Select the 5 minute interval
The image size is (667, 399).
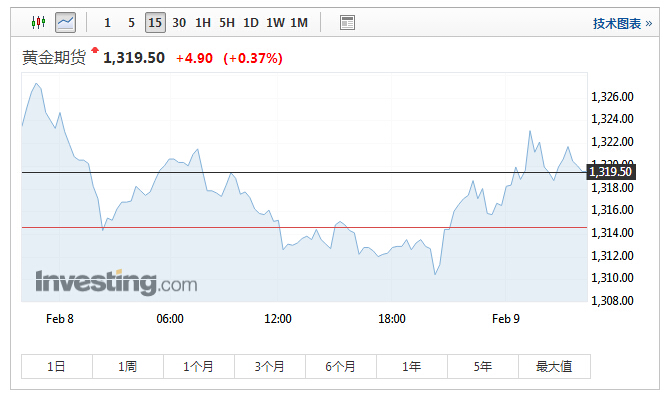pyautogui.click(x=131, y=23)
